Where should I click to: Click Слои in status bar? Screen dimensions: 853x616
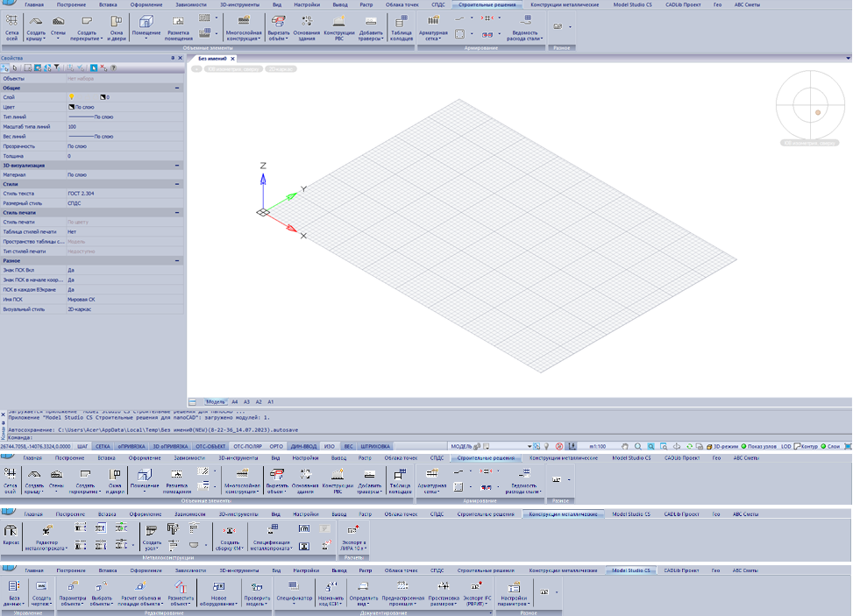click(830, 446)
